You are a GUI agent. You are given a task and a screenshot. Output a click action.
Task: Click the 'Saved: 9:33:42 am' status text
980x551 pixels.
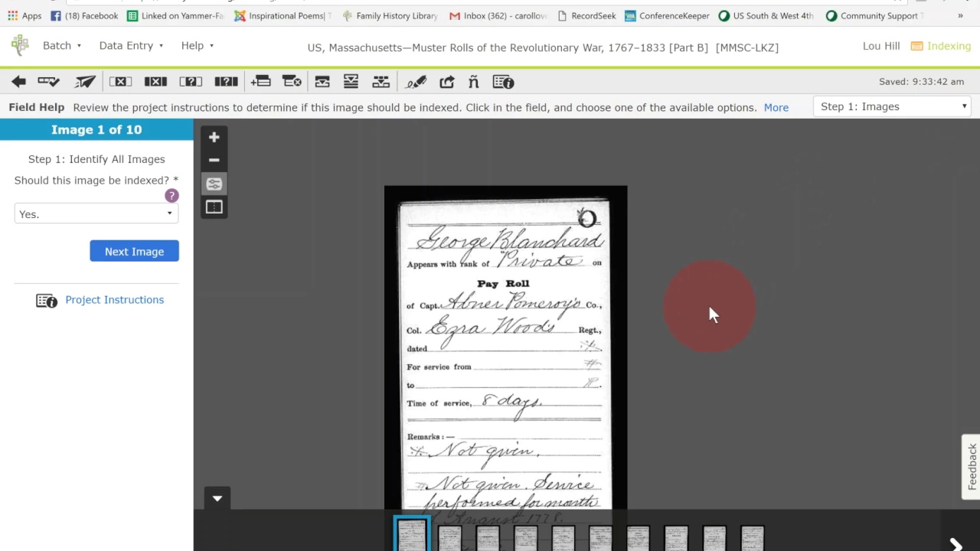click(x=921, y=82)
